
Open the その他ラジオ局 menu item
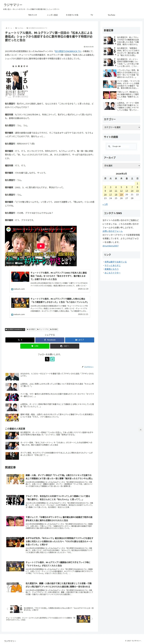click(x=72, y=15)
